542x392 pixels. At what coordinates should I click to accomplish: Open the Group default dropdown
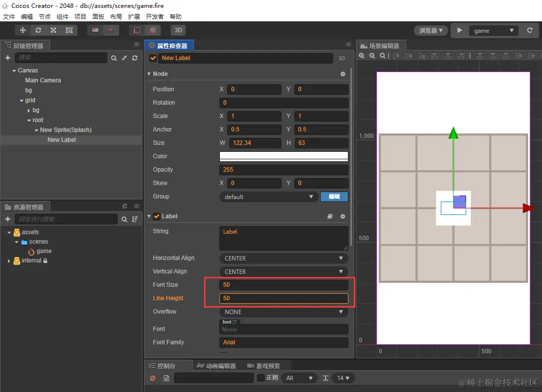tap(268, 196)
